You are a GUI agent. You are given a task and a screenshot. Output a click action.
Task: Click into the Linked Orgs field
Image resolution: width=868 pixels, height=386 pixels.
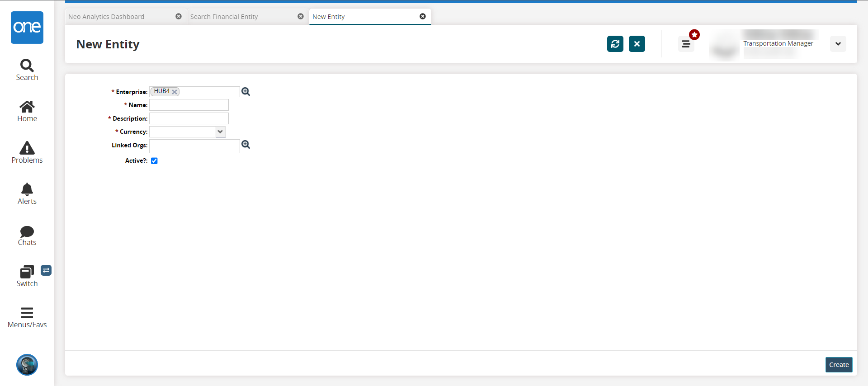coord(194,146)
